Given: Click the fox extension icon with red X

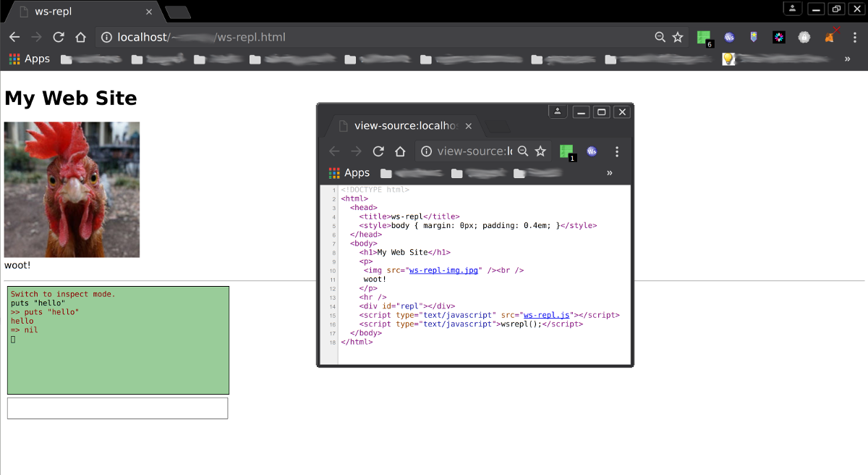Looking at the screenshot, I should pos(830,35).
